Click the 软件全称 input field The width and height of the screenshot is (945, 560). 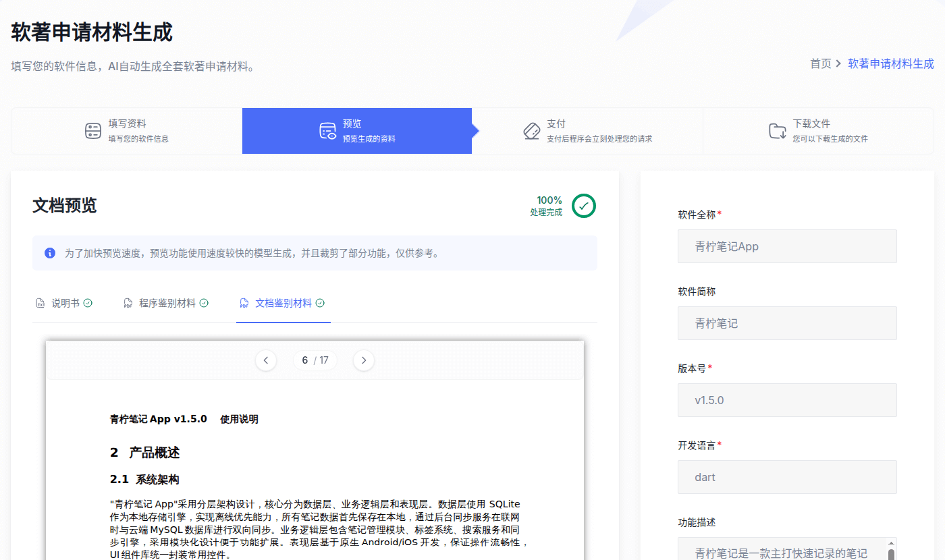point(787,246)
